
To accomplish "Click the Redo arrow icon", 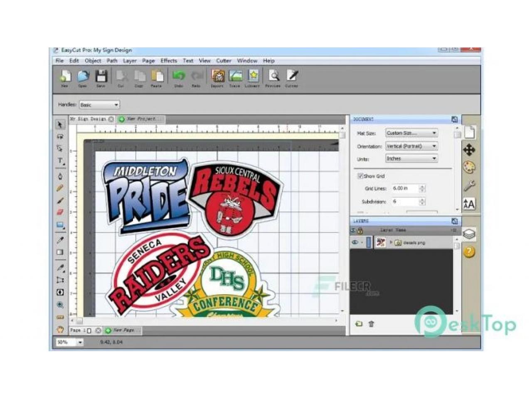I will tap(197, 76).
